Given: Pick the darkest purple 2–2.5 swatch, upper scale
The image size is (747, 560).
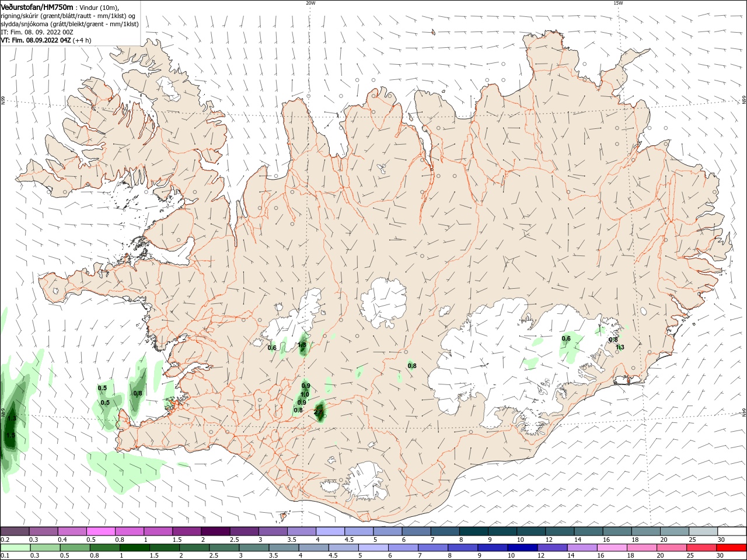Looking at the screenshot, I should (x=215, y=531).
